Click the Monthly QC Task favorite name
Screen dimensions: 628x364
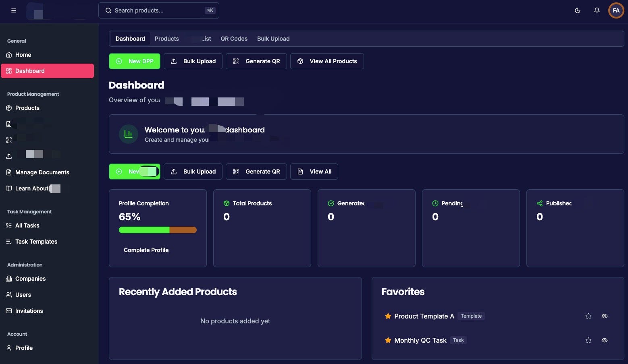tap(420, 340)
